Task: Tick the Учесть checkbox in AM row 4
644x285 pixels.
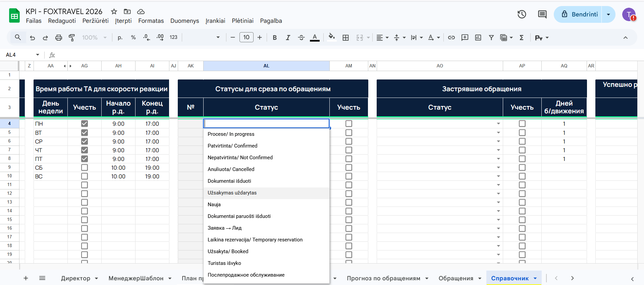Action: pyautogui.click(x=349, y=124)
